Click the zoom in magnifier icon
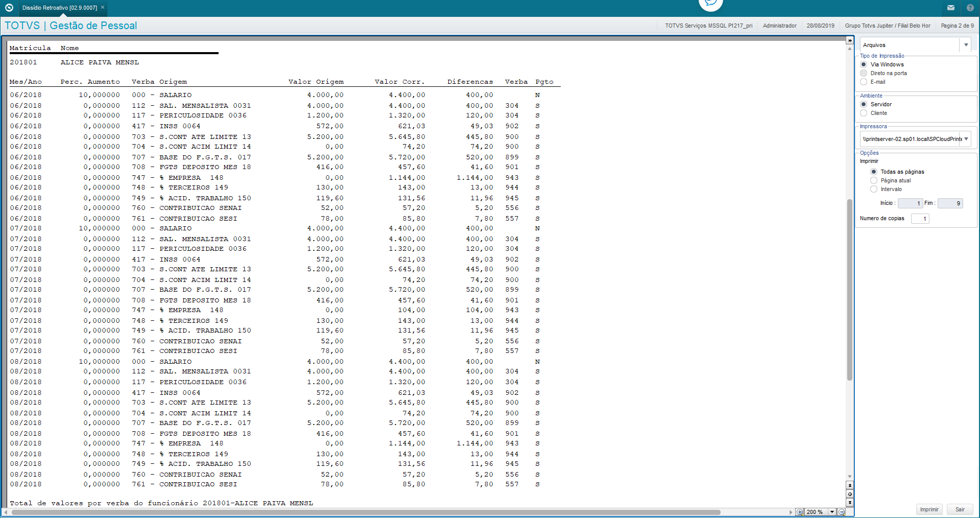The image size is (980, 518). coord(800,512)
